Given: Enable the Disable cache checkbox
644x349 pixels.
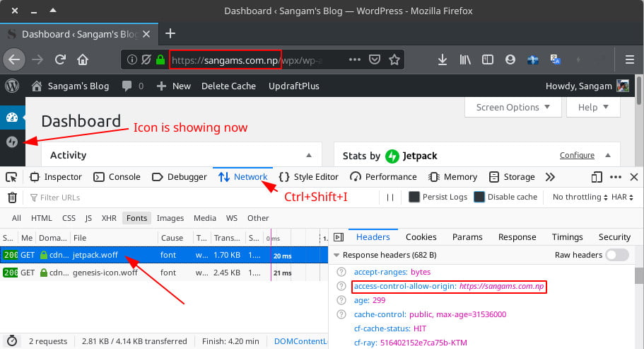Looking at the screenshot, I should (x=479, y=197).
